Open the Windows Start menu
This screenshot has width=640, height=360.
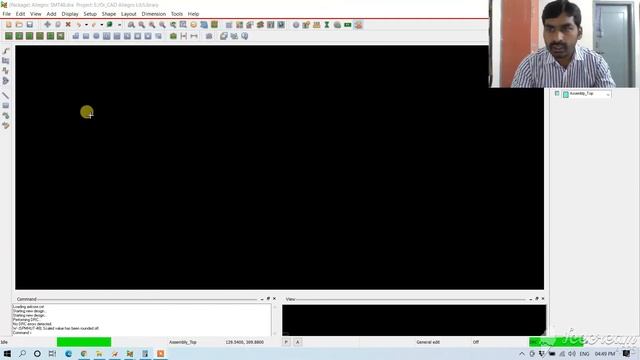(7, 353)
